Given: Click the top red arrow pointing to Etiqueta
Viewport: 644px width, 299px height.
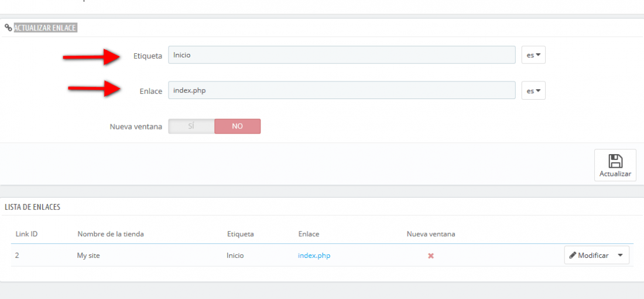Looking at the screenshot, I should coord(91,57).
